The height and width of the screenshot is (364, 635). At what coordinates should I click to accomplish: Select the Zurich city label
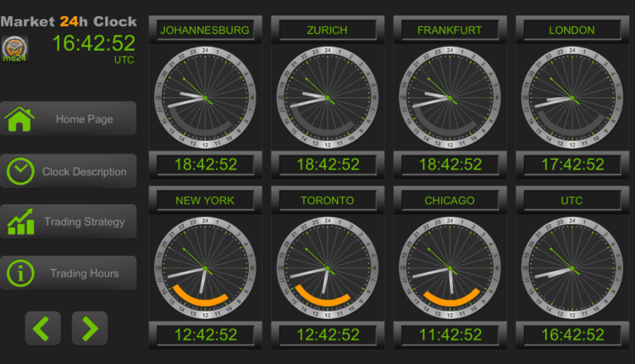[327, 30]
